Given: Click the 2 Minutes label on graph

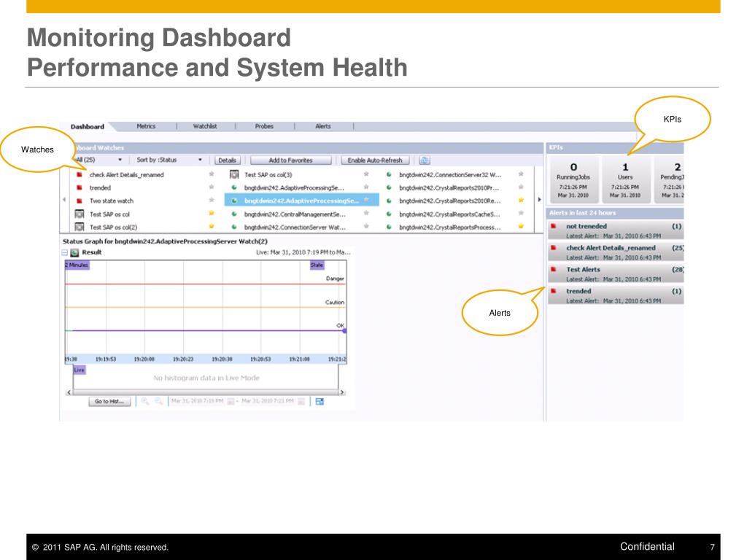Looking at the screenshot, I should (77, 265).
